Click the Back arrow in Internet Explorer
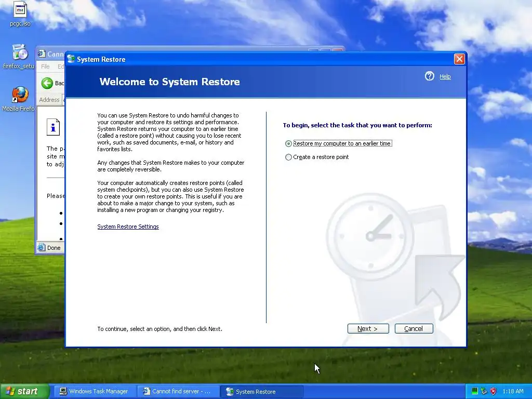The height and width of the screenshot is (399, 532). click(x=47, y=83)
